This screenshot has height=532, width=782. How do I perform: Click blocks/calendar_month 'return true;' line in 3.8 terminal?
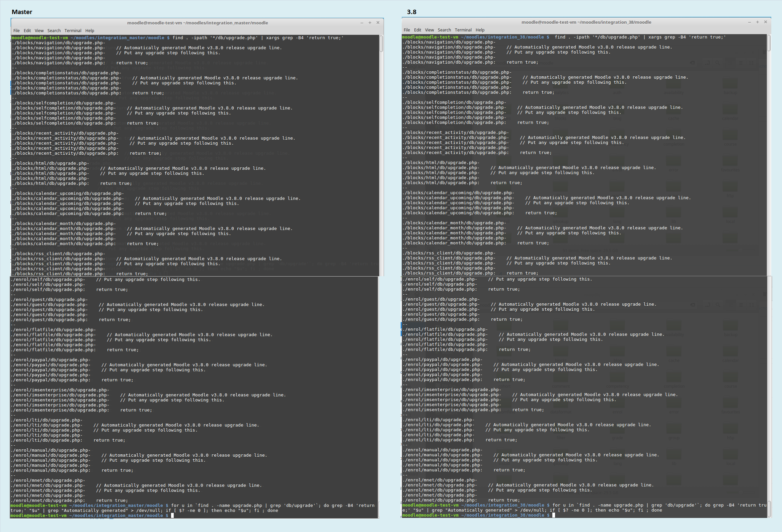point(476,243)
